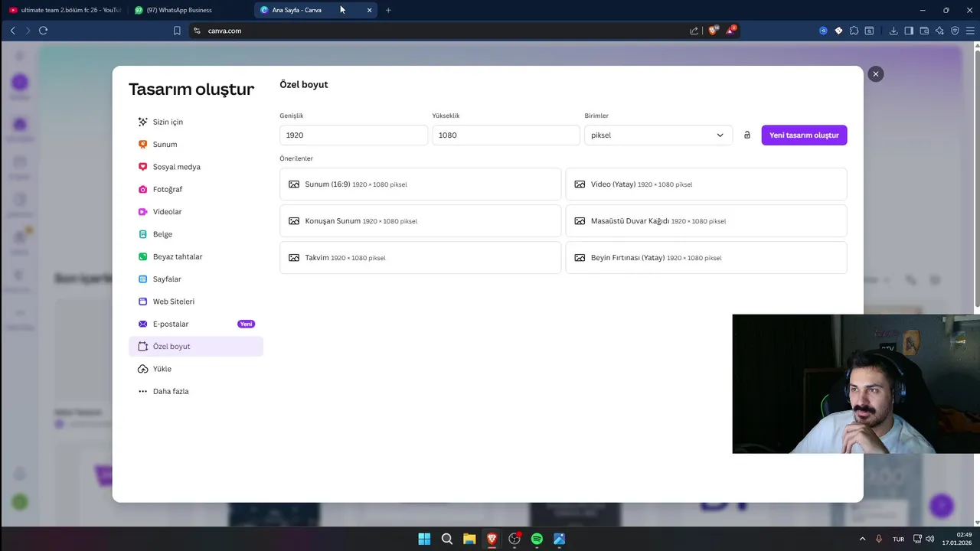Pick the Konuşan Sunum suggestion
Viewport: 980px width, 551px height.
point(420,221)
